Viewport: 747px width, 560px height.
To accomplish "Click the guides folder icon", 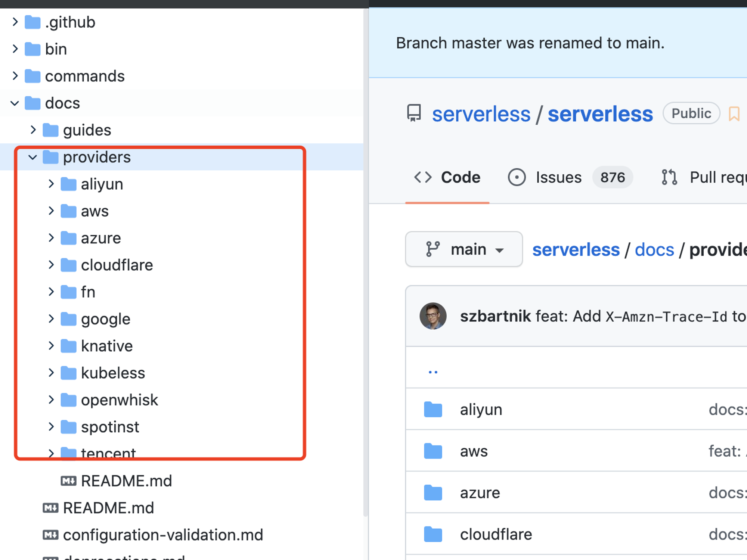I will [x=50, y=130].
